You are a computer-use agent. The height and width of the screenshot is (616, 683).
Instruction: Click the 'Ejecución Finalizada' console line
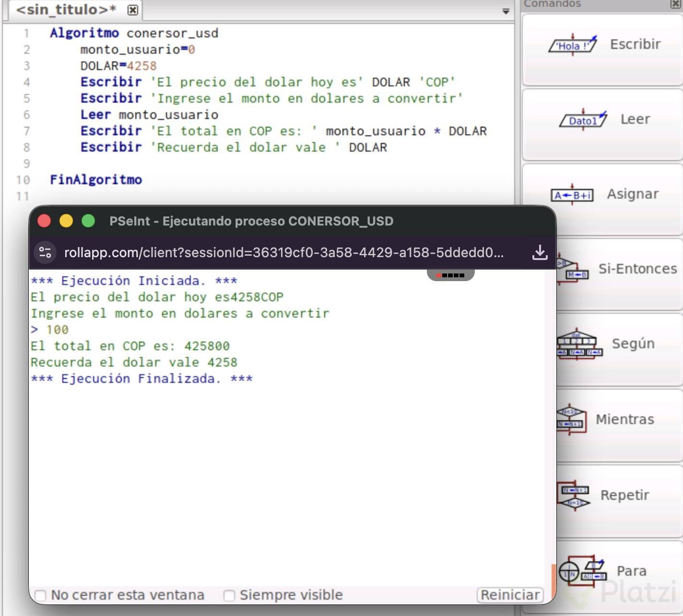(x=141, y=379)
